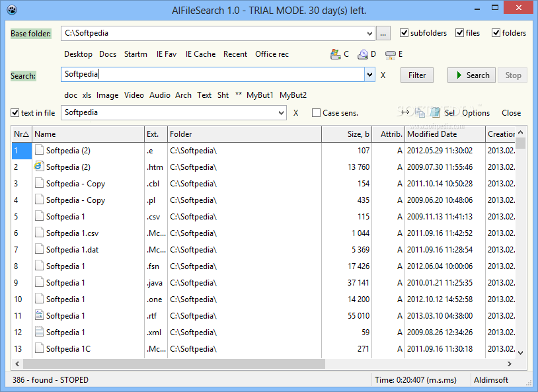Select the Startm quick folder
Image resolution: width=538 pixels, height=392 pixels.
(135, 54)
